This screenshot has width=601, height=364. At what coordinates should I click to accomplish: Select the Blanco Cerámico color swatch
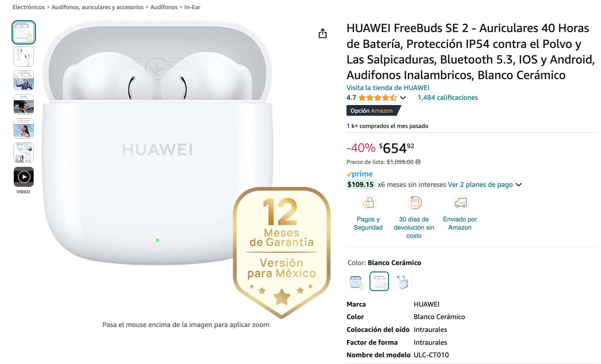[x=379, y=281]
